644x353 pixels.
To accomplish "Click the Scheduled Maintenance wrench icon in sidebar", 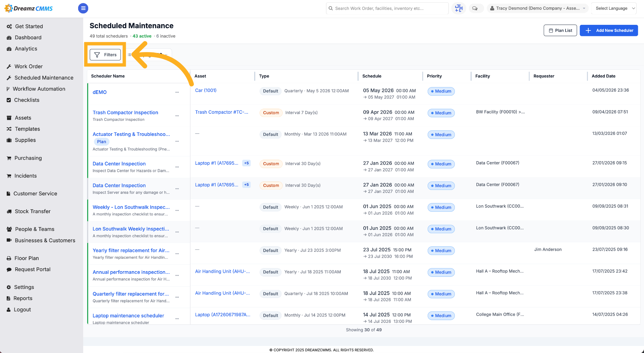I will tap(9, 78).
